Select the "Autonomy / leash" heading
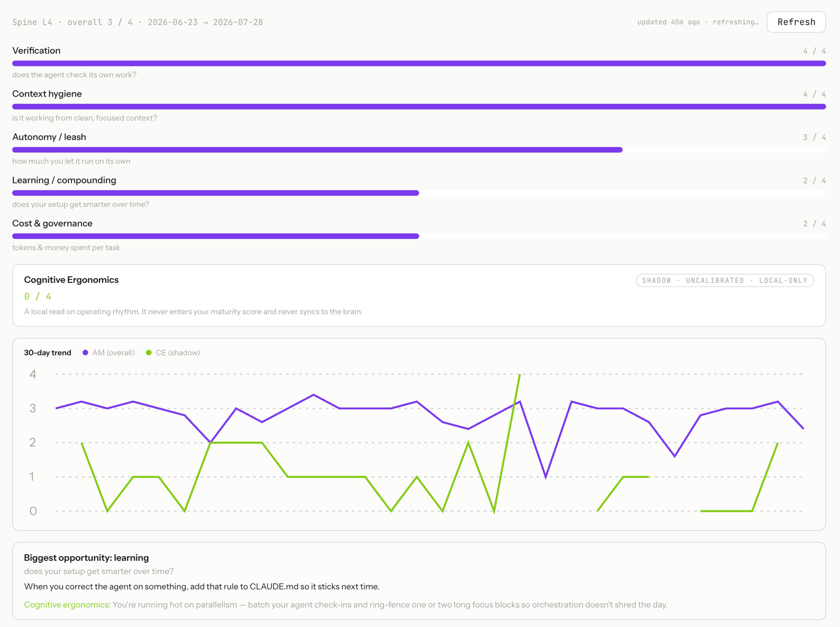Screen dimensions: 840x627 click(x=49, y=137)
